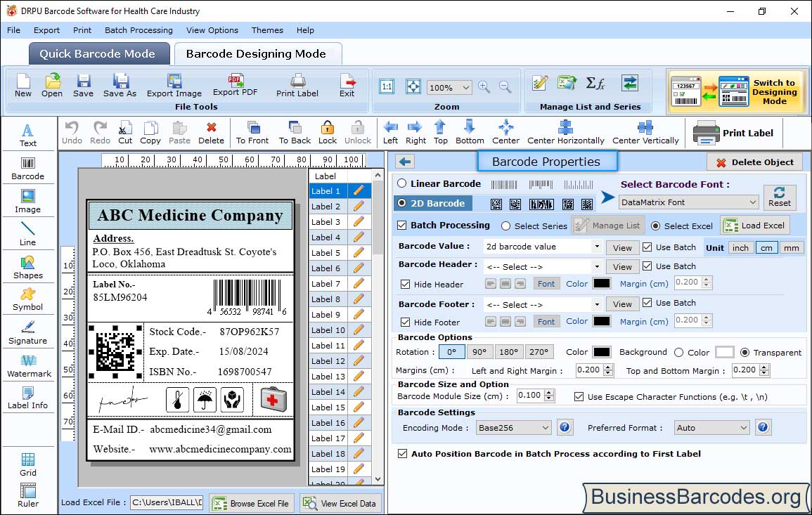Select the Barcode tool in sidebar

point(28,169)
